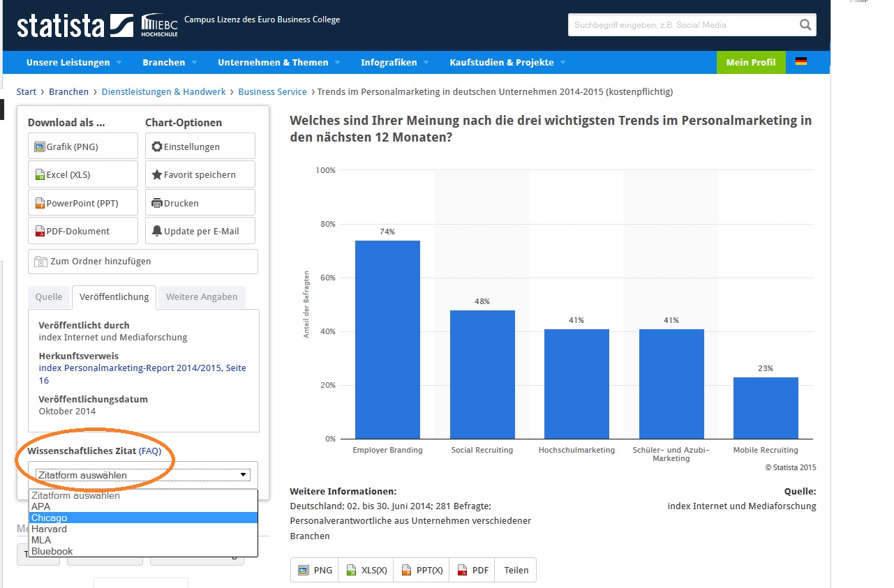Expand the Unternehmen & Themen menu
This screenshot has height=588, width=894.
[x=273, y=62]
